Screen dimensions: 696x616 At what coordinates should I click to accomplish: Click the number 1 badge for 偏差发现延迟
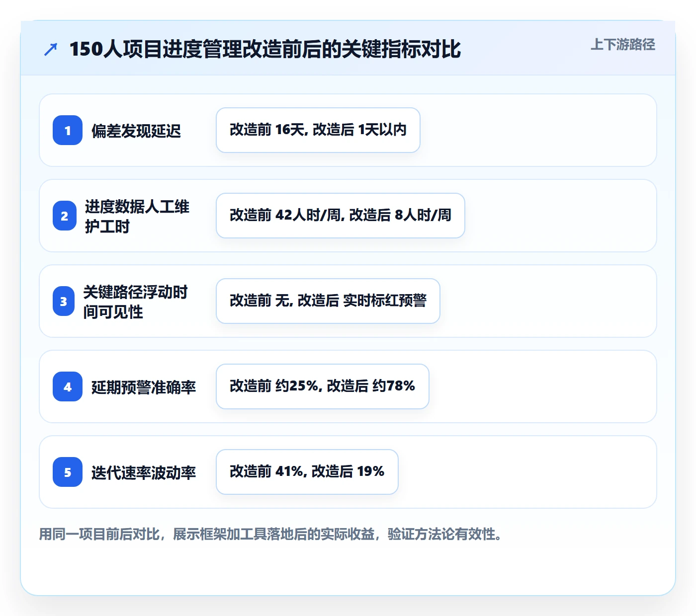[68, 130]
